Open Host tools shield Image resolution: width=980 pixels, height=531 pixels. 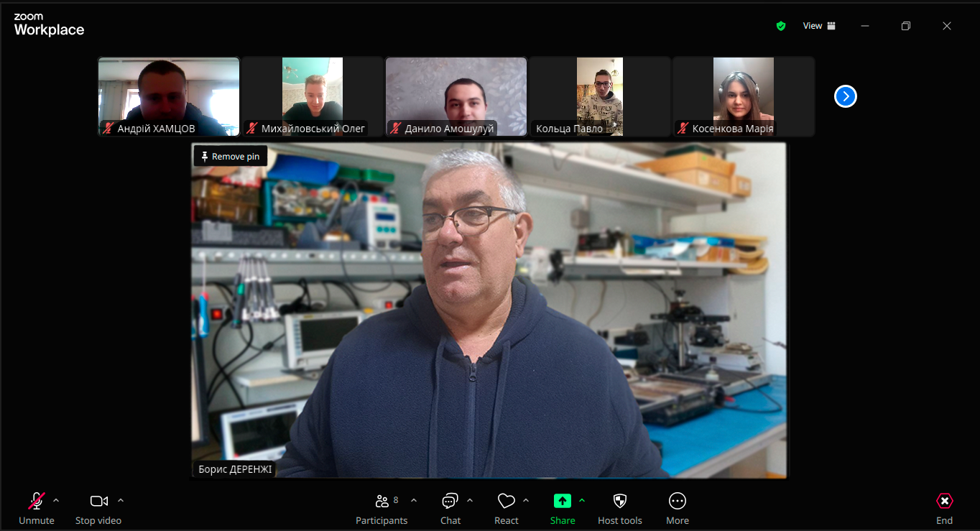(x=620, y=508)
